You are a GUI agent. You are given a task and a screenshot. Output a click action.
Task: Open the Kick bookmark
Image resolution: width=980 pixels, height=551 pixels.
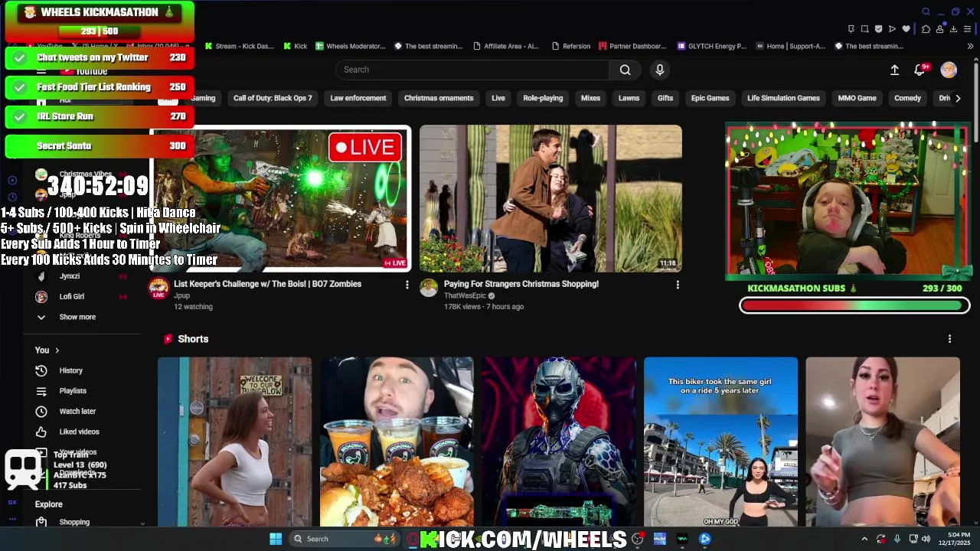(296, 46)
